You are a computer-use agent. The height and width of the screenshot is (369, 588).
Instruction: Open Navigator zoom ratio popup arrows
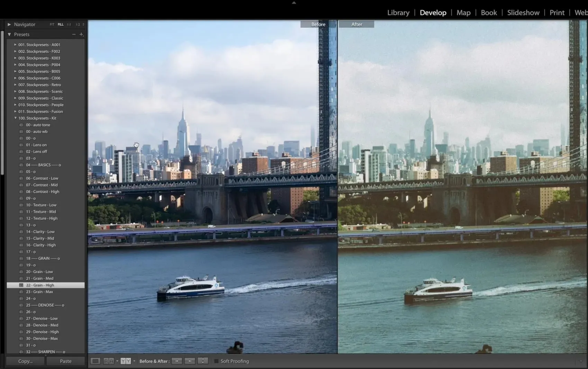pyautogui.click(x=83, y=25)
